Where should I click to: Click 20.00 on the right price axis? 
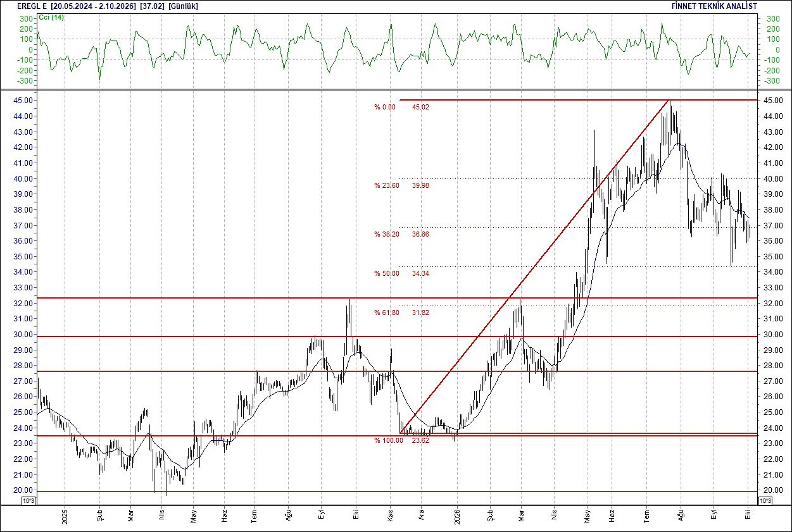(774, 490)
